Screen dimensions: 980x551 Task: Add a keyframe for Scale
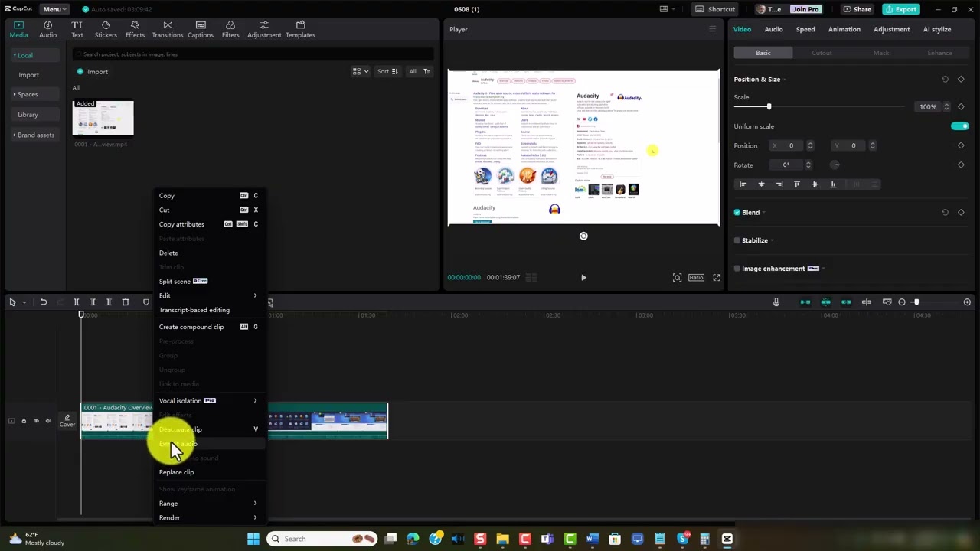point(961,106)
